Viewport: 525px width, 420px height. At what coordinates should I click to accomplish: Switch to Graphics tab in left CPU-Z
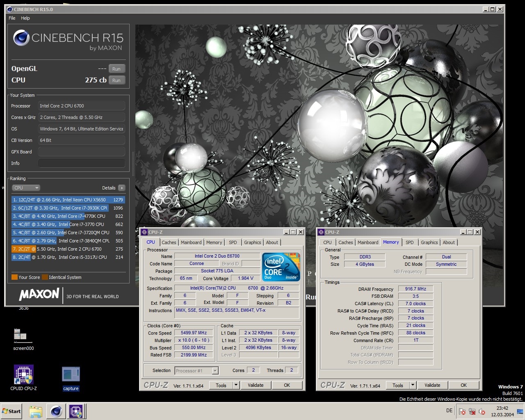click(253, 242)
